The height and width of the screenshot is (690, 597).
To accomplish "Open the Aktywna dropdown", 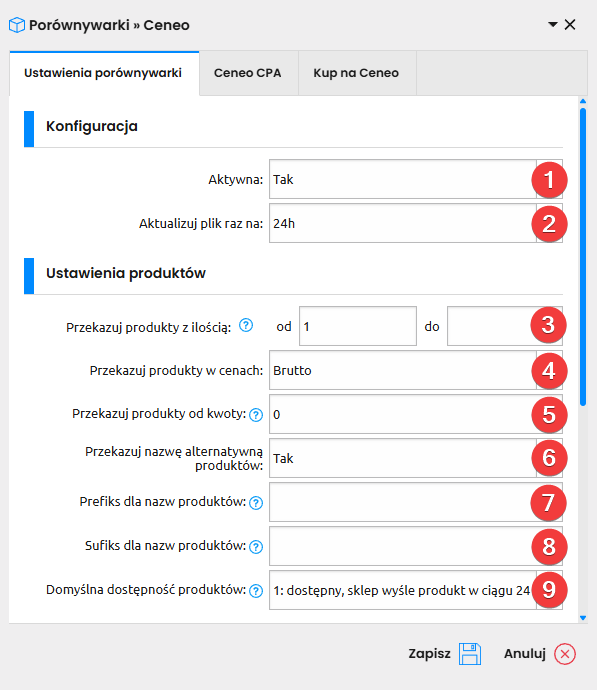I will pyautogui.click(x=416, y=179).
